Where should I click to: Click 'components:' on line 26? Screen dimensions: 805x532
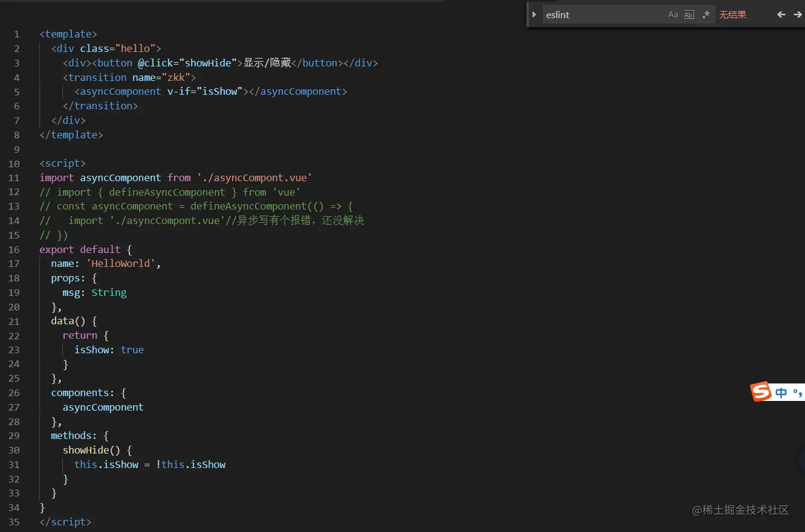point(83,393)
